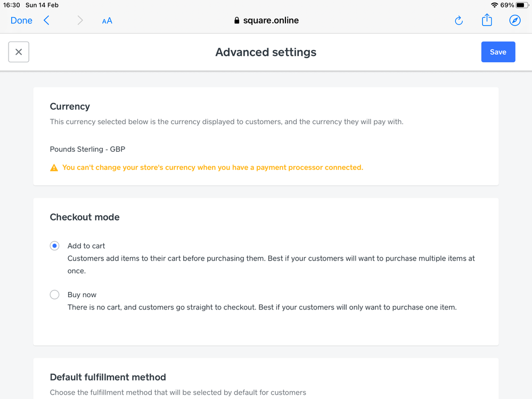Open the AA text size menu
This screenshot has height=399, width=532.
(107, 21)
